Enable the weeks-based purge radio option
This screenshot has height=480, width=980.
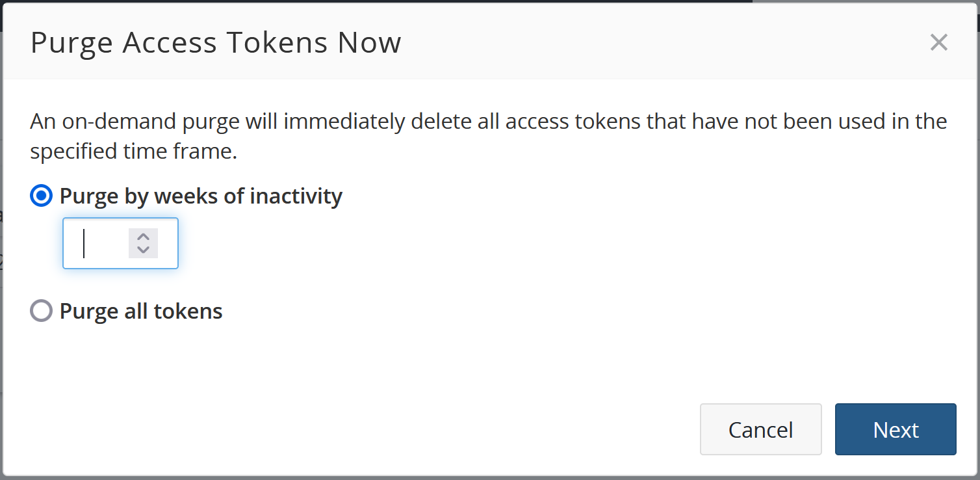click(x=42, y=196)
